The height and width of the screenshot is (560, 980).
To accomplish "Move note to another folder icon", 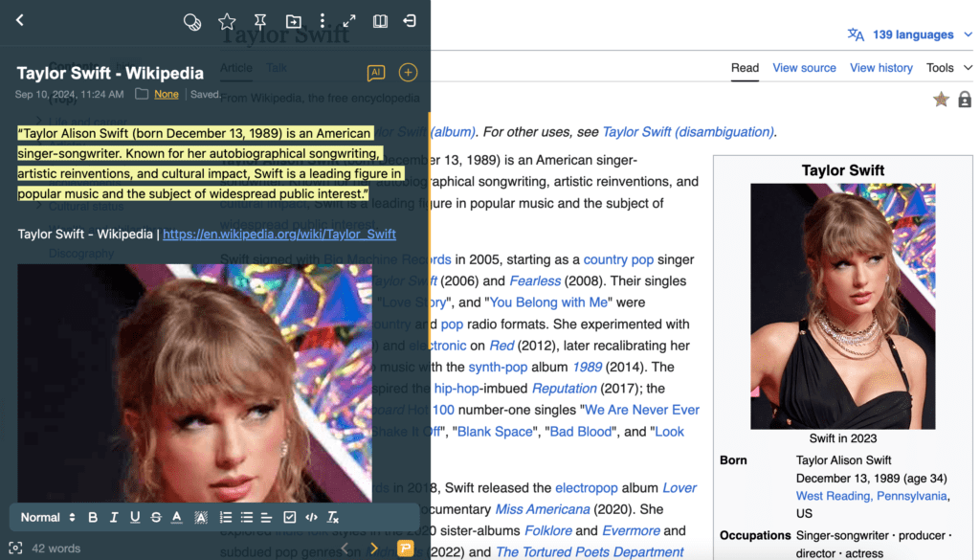I will click(293, 21).
